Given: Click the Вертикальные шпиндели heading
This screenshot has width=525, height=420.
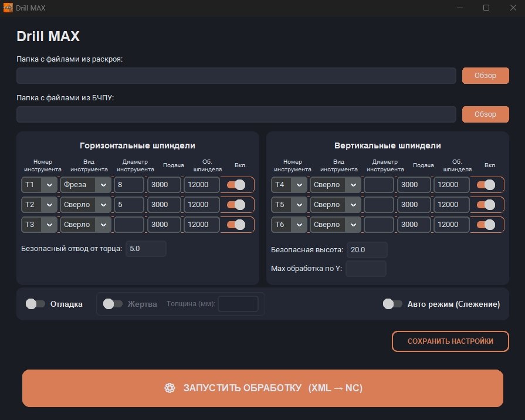Looking at the screenshot, I should 388,145.
